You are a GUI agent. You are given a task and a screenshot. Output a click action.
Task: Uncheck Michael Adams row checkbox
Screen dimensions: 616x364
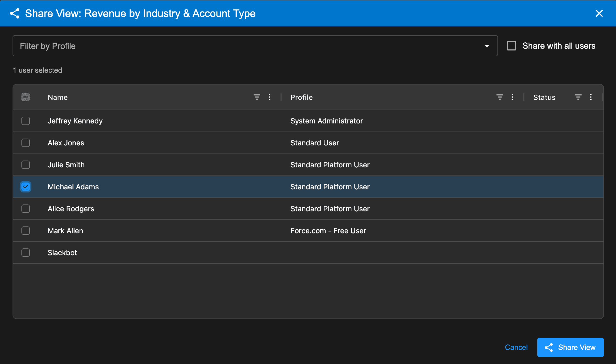click(26, 187)
